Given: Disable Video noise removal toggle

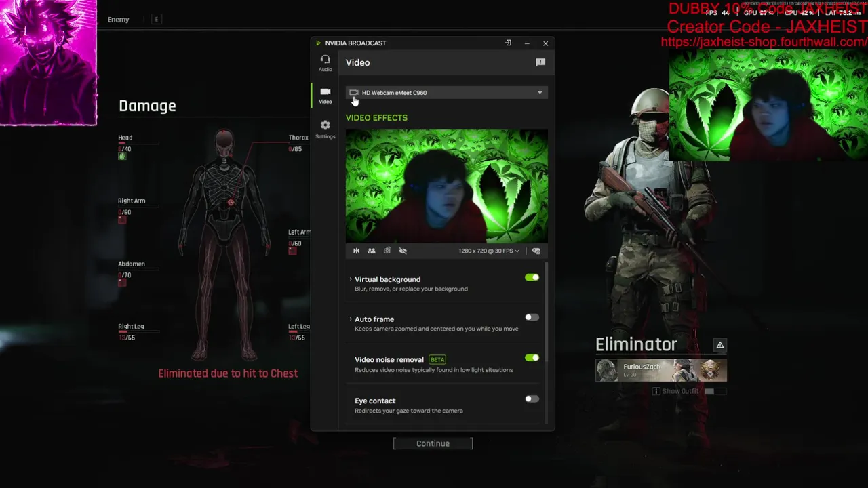Looking at the screenshot, I should click(532, 358).
